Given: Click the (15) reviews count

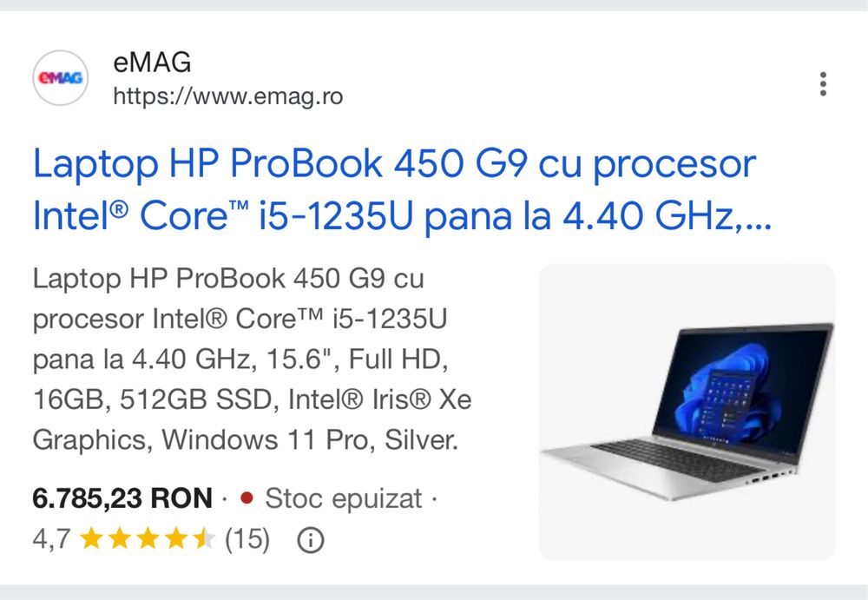Looking at the screenshot, I should coord(247,539).
